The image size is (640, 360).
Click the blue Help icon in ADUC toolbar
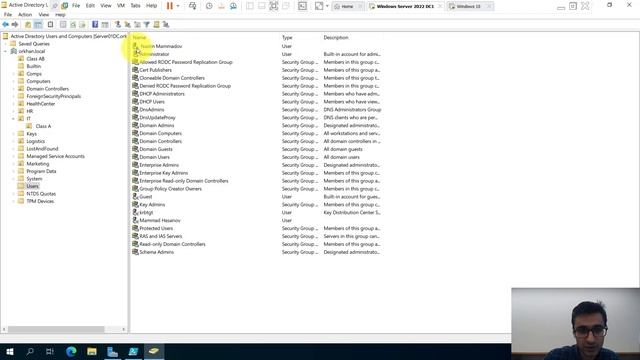(x=95, y=24)
